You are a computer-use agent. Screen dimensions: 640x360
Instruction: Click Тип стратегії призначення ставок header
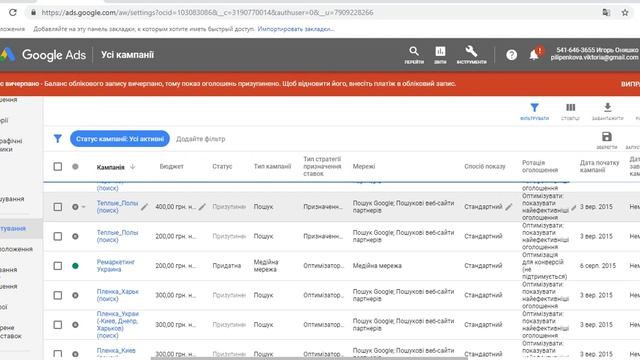click(322, 166)
